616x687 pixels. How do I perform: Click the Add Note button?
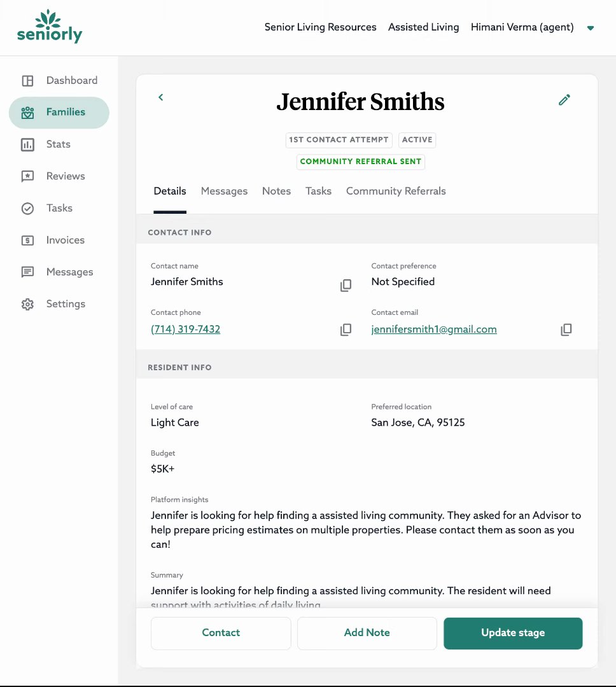pyautogui.click(x=367, y=633)
